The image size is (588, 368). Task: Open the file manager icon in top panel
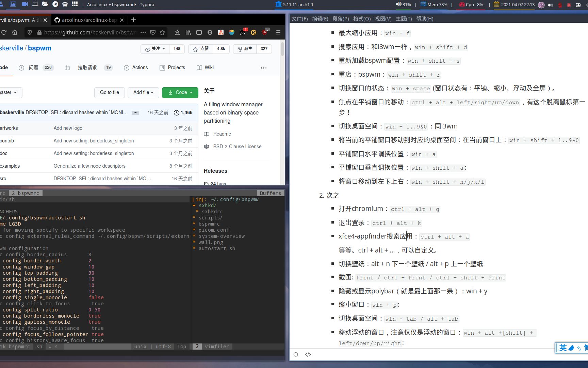pos(45,5)
